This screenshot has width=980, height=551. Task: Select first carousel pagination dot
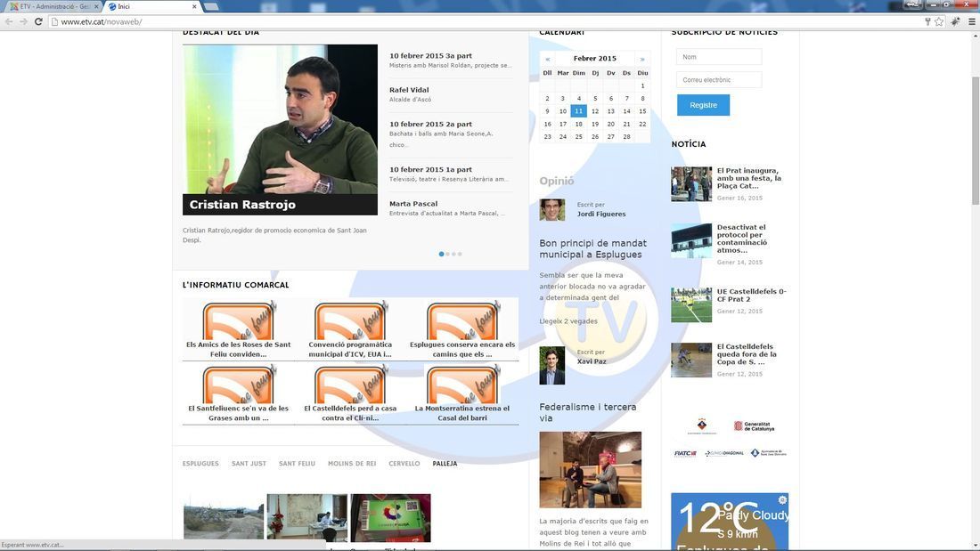[441, 254]
